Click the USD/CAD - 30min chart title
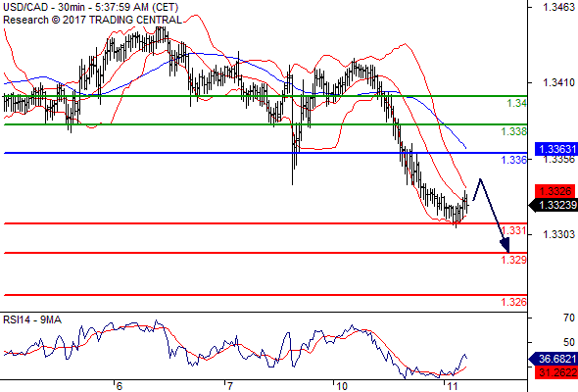The width and height of the screenshot is (578, 392). [90, 7]
